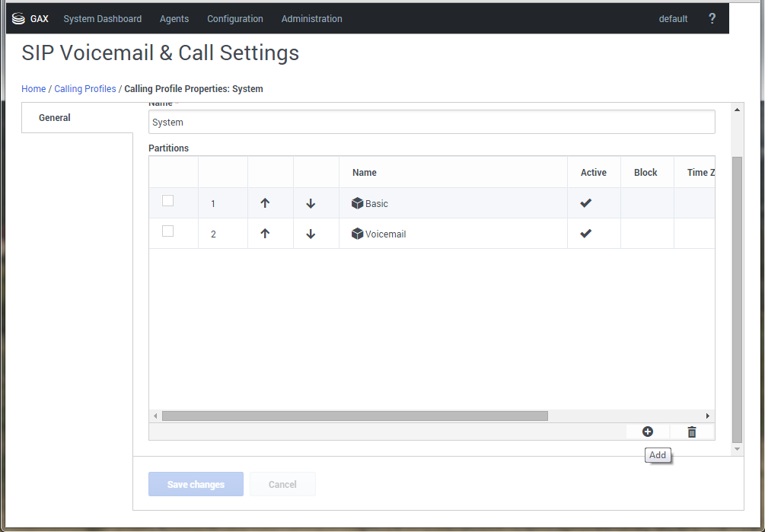The width and height of the screenshot is (765, 532).
Task: Tick the Voicemail partition checkbox
Action: (168, 231)
